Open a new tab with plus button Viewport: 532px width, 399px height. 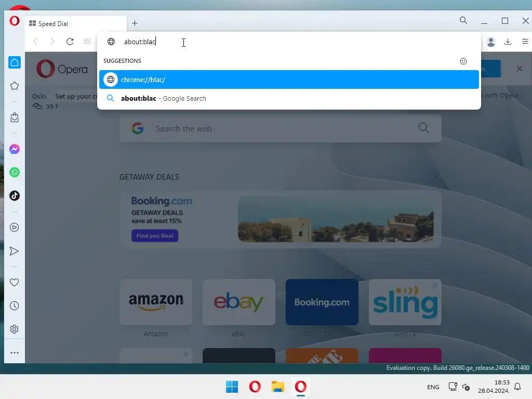(x=135, y=23)
